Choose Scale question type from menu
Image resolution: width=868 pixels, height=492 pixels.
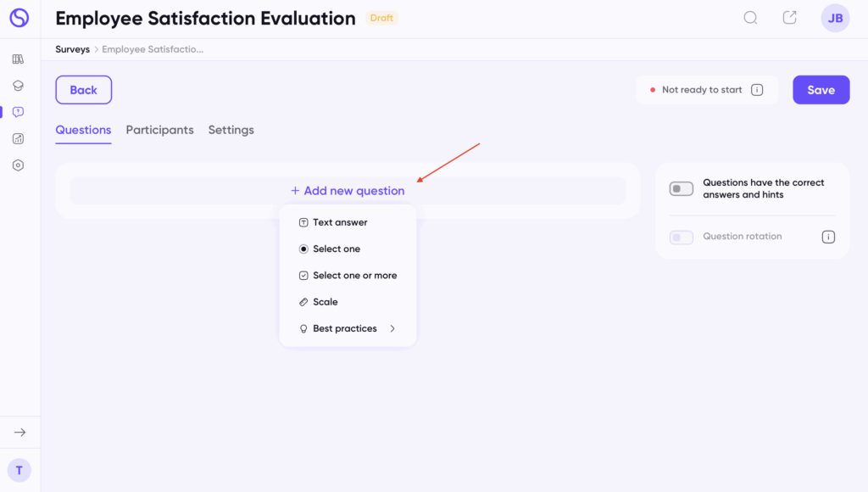(x=325, y=302)
